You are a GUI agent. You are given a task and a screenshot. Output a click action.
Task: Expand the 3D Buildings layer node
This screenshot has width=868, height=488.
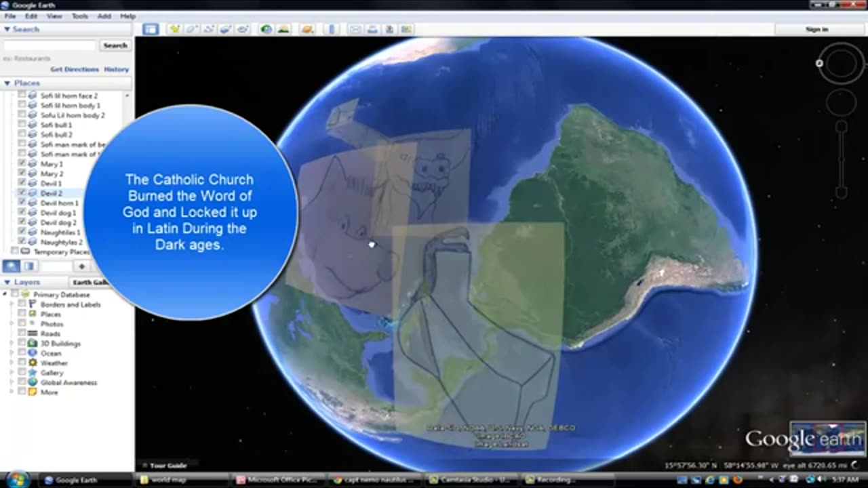(x=12, y=344)
